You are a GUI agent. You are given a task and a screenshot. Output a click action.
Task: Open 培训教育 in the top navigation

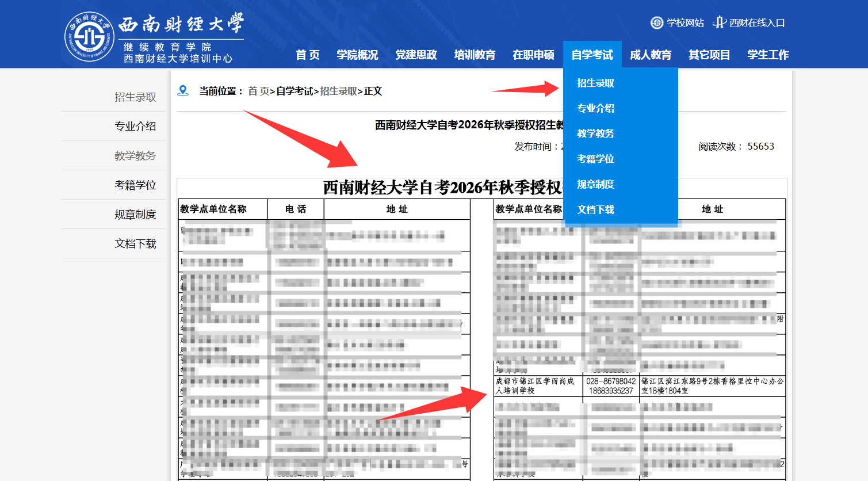[x=475, y=55]
